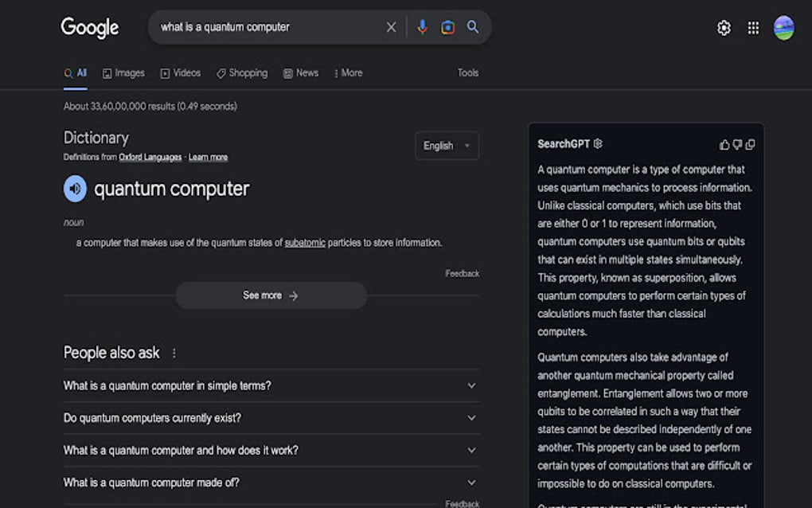Image resolution: width=812 pixels, height=508 pixels.
Task: Open Google Lens image search
Action: 447,26
